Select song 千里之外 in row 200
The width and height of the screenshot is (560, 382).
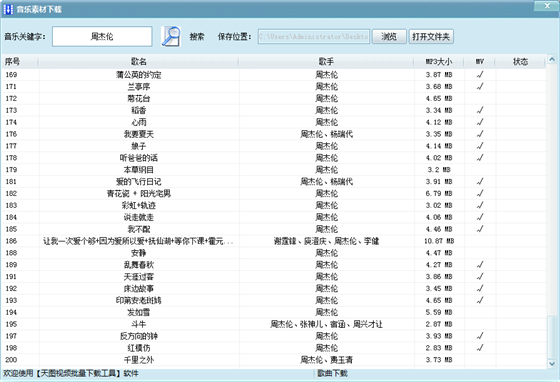[139, 360]
